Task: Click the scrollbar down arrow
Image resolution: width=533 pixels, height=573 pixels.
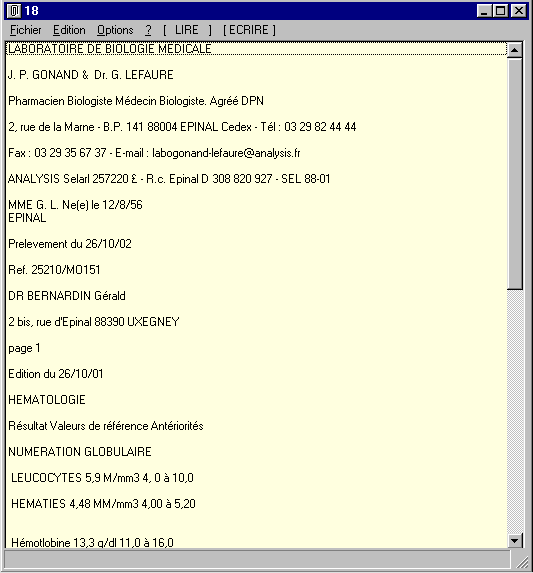Action: (x=515, y=540)
